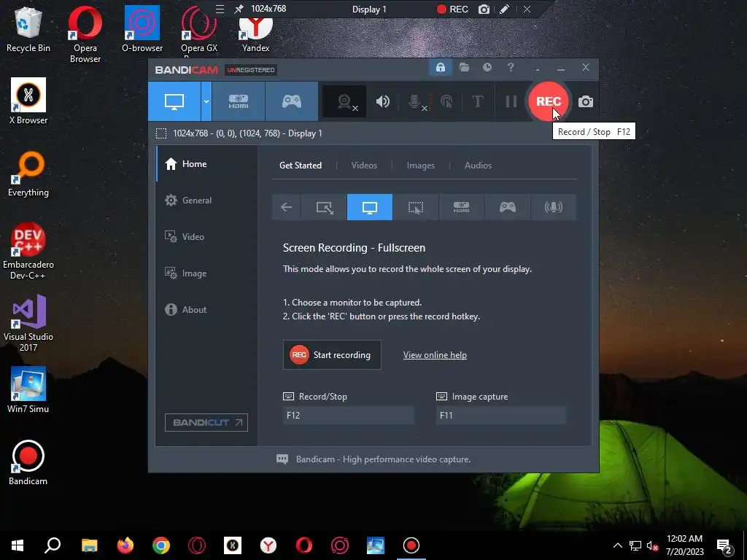Select X Browser desktop shortcut
The height and width of the screenshot is (560, 747).
coord(28,101)
